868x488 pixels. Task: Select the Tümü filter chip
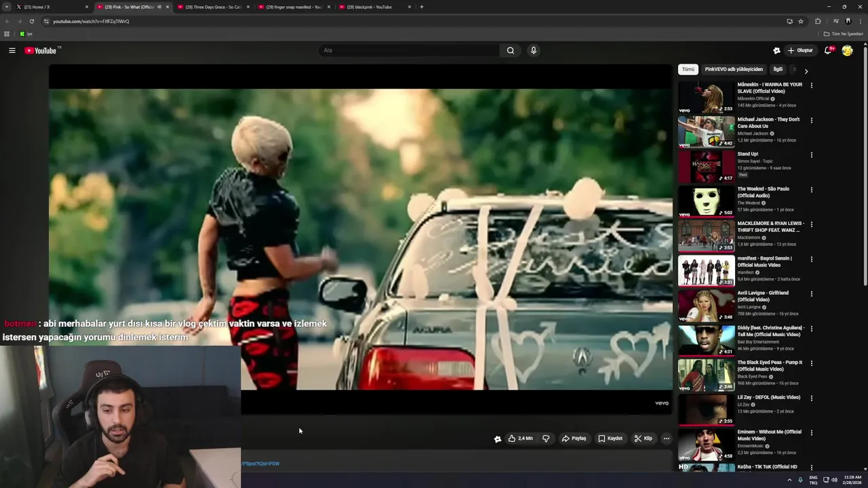coord(688,69)
